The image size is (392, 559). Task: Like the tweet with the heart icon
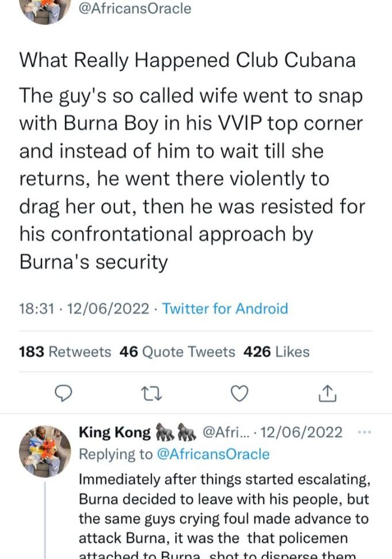tap(239, 393)
